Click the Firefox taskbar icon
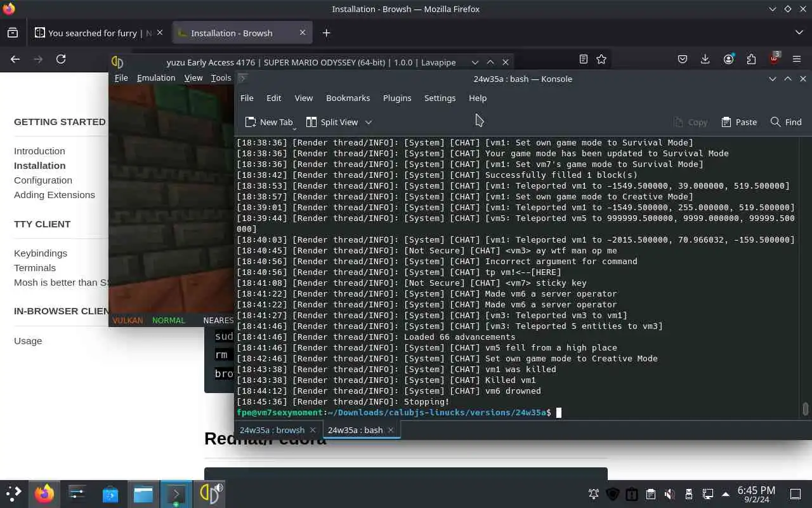Screen dimensions: 812x508 [x=44, y=493]
